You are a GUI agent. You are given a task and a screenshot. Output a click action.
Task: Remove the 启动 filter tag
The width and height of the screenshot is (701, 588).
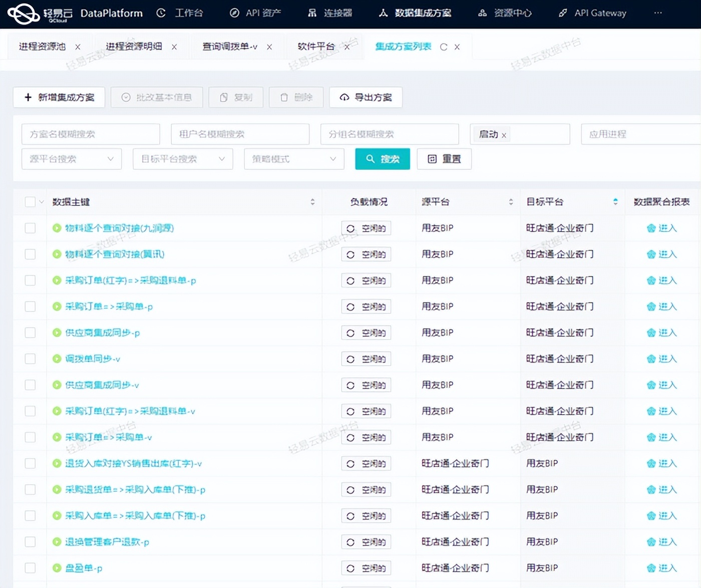504,135
